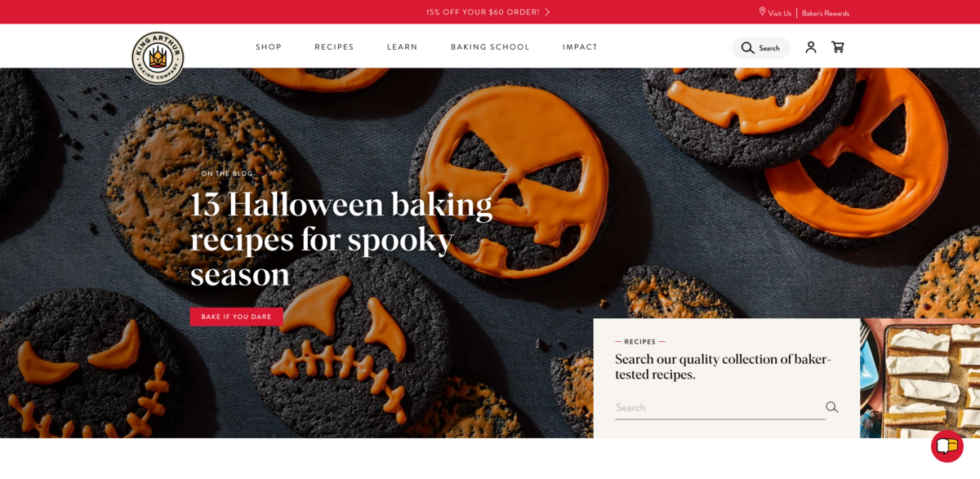The width and height of the screenshot is (980, 479).
Task: Open the chat bubble widget
Action: coord(947,446)
